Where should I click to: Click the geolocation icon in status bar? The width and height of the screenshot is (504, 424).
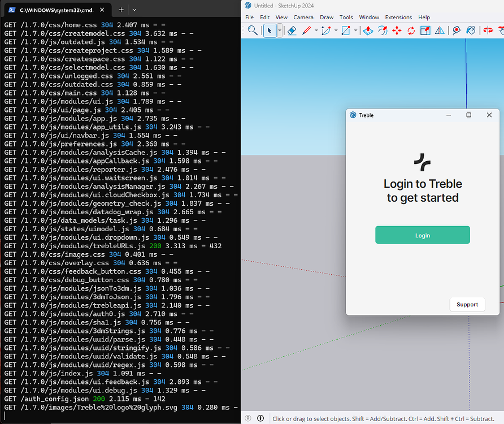tap(247, 418)
